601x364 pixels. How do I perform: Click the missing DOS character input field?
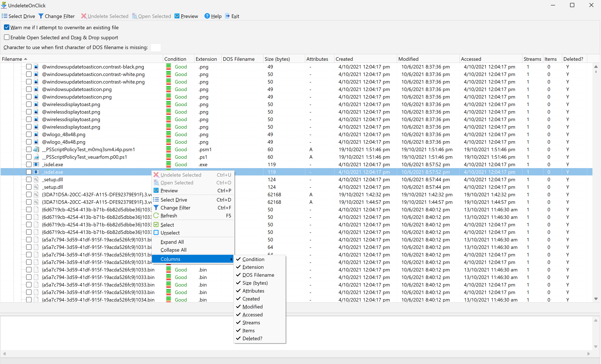[156, 48]
